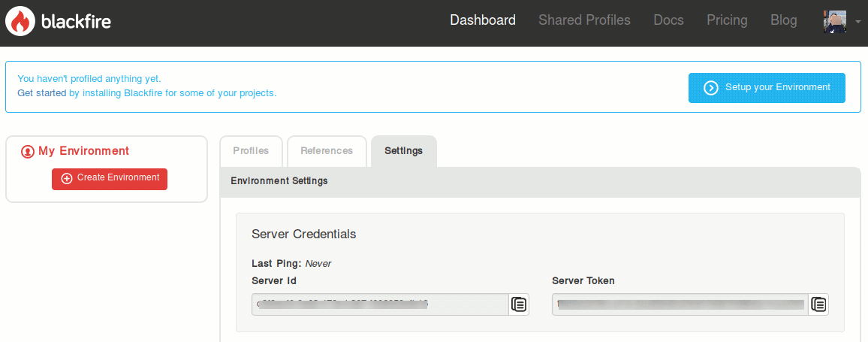The width and height of the screenshot is (868, 342).
Task: View the Pricing page
Action: [727, 20]
